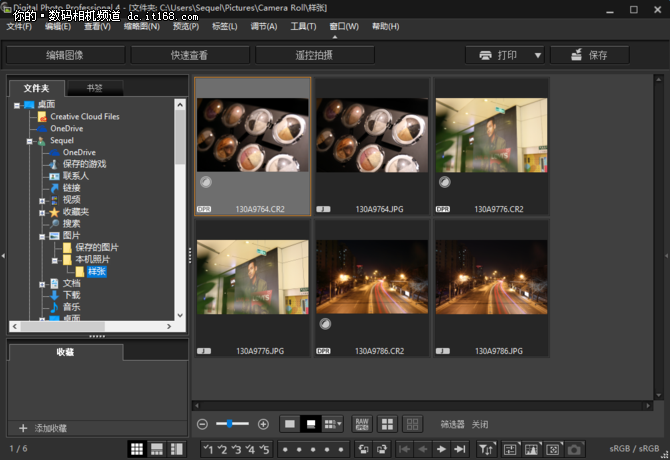The height and width of the screenshot is (460, 670).
Task: Click 关闭 to turn off filter
Action: coord(480,424)
